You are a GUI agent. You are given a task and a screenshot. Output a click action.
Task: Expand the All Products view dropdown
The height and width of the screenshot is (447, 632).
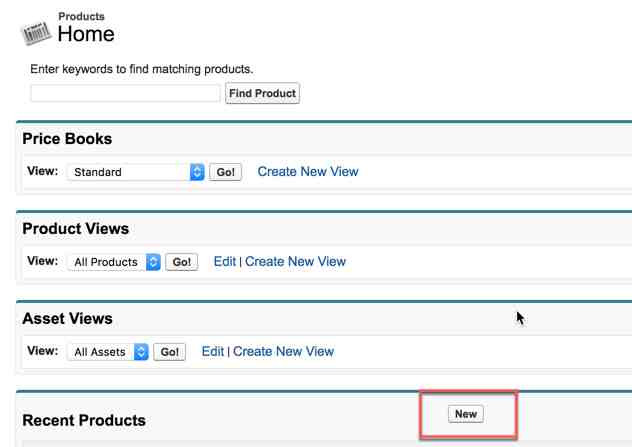[x=115, y=262]
